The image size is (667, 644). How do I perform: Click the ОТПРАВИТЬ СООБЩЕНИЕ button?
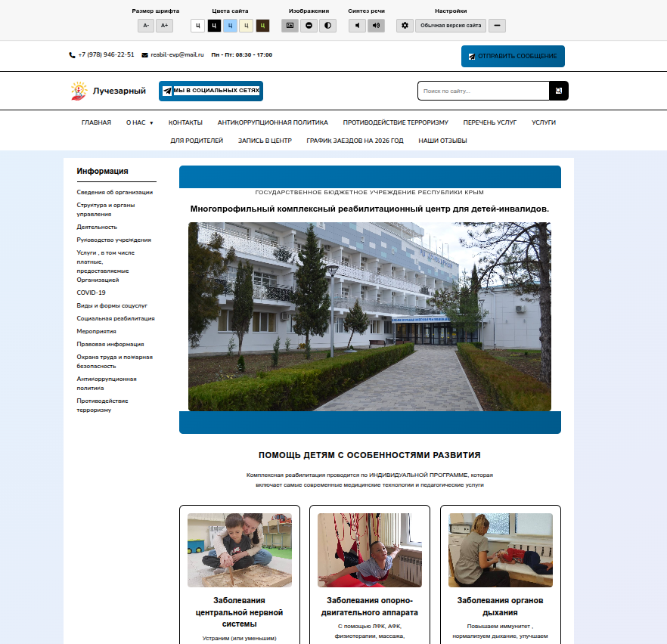pyautogui.click(x=513, y=57)
